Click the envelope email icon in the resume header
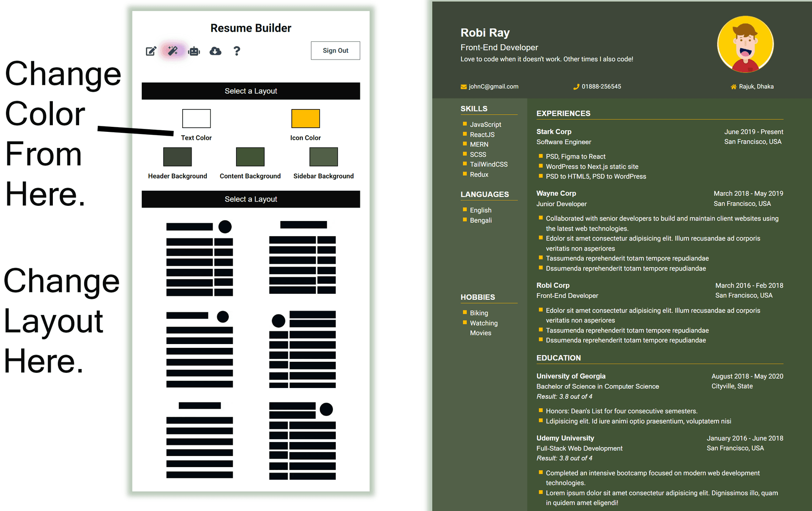The height and width of the screenshot is (511, 812). coord(464,87)
